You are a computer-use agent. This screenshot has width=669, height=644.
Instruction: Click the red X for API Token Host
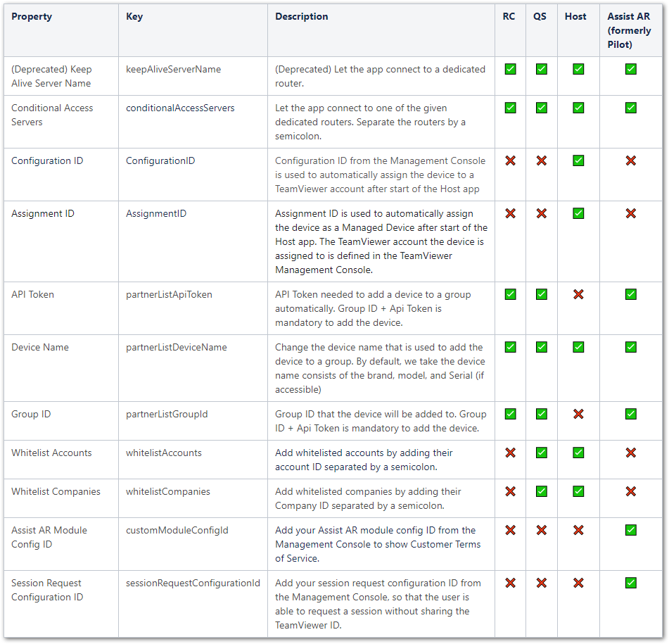click(x=578, y=294)
